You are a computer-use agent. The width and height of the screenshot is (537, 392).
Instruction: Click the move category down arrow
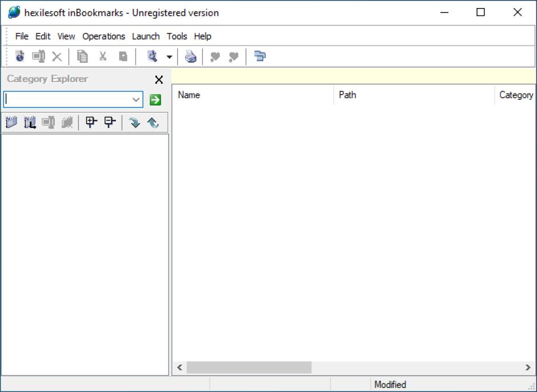pos(135,123)
